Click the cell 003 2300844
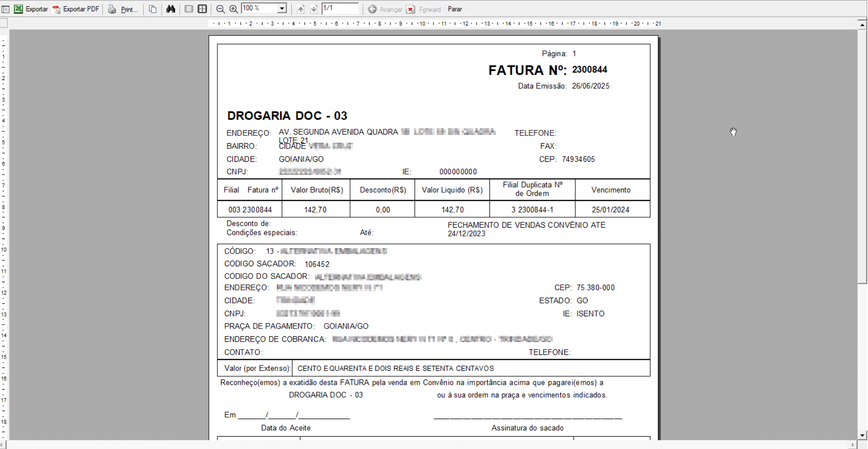Viewport: 868px width, 449px height. click(x=250, y=210)
